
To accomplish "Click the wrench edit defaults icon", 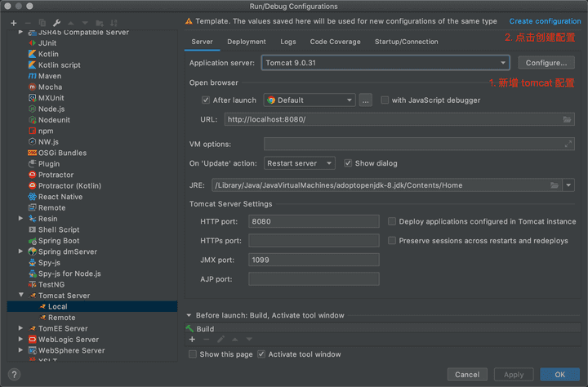I will pos(56,22).
